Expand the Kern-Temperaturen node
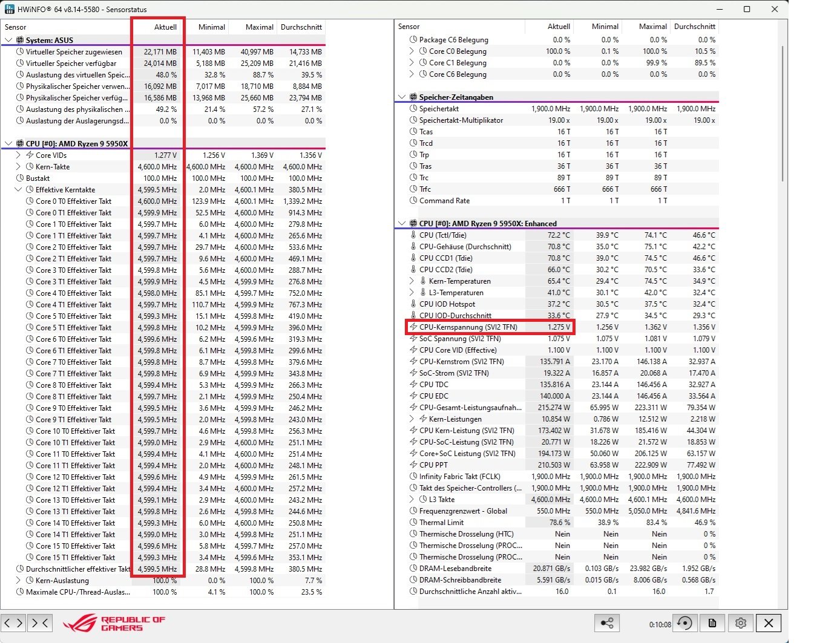This screenshot has width=840, height=643. 412,281
